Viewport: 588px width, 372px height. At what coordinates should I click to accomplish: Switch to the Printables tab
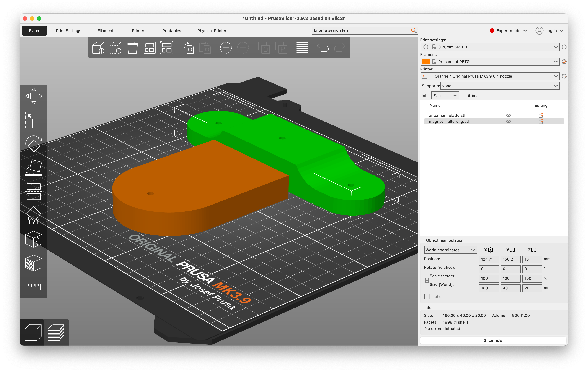(172, 30)
